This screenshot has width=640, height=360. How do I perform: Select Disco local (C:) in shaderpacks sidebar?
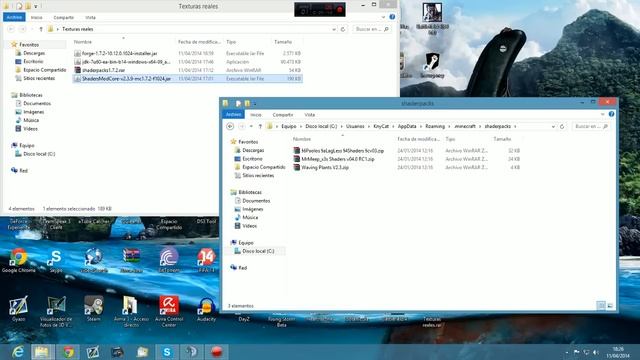click(x=258, y=251)
